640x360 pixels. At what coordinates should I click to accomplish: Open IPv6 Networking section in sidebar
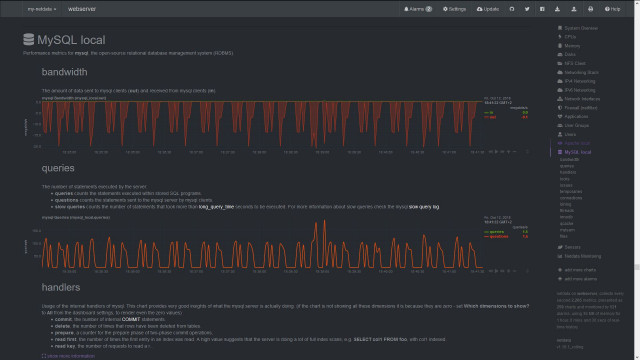[x=580, y=90]
